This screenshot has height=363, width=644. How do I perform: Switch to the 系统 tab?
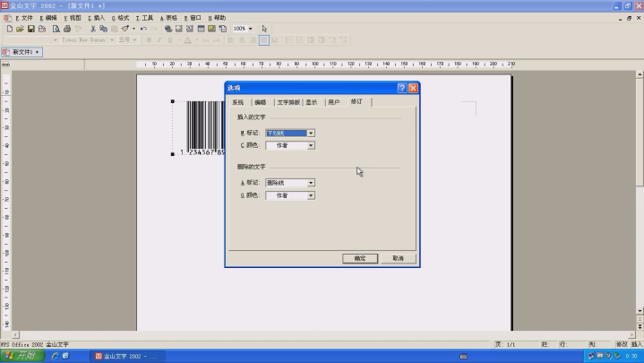(237, 102)
